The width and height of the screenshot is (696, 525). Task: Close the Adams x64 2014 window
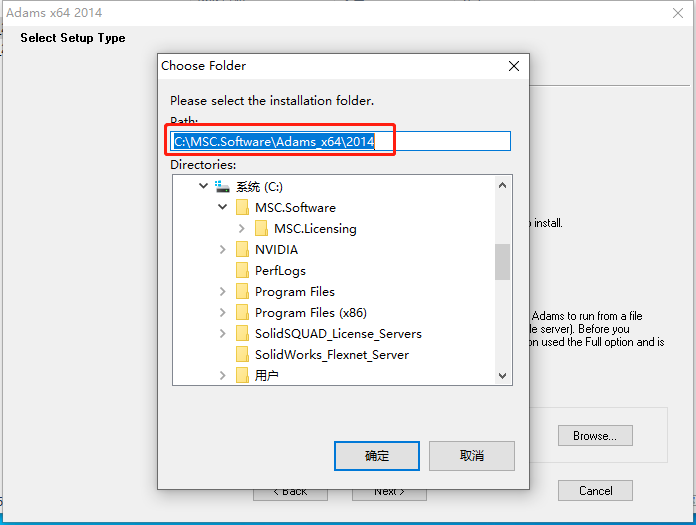click(x=678, y=13)
